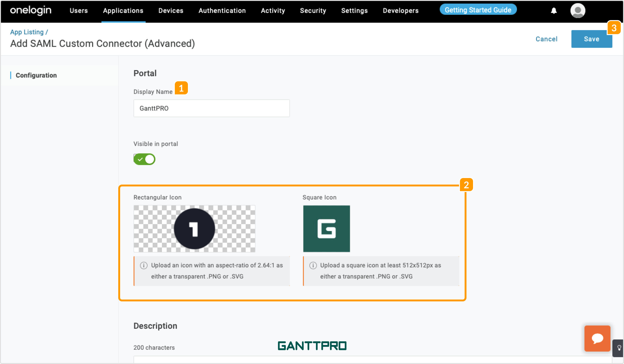The height and width of the screenshot is (364, 624).
Task: Click the 'Display Name' label
Action: 153,92
